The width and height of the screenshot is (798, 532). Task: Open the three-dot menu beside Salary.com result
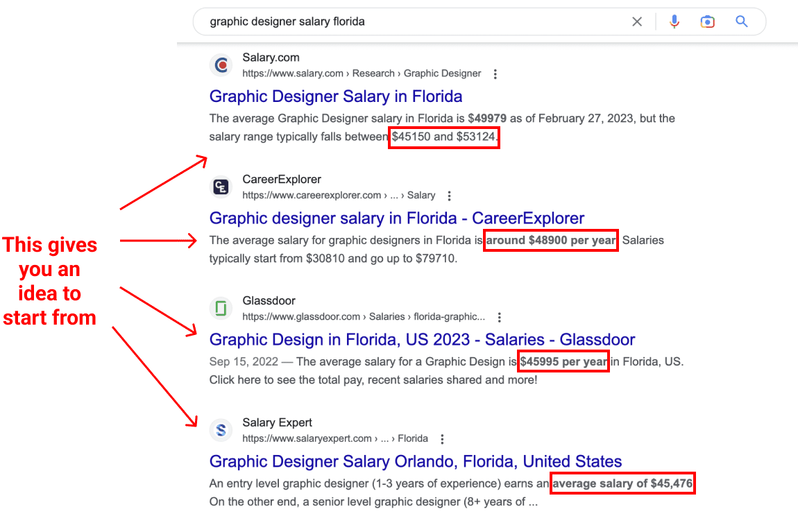[495, 74]
